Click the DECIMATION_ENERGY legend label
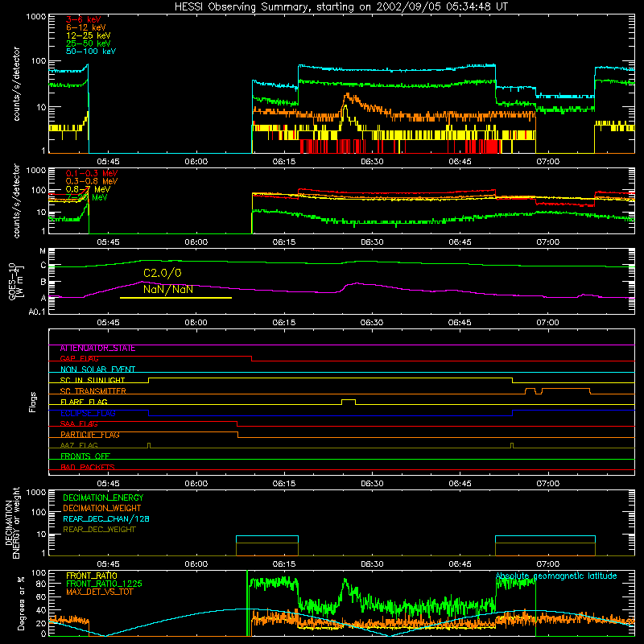 coord(103,497)
